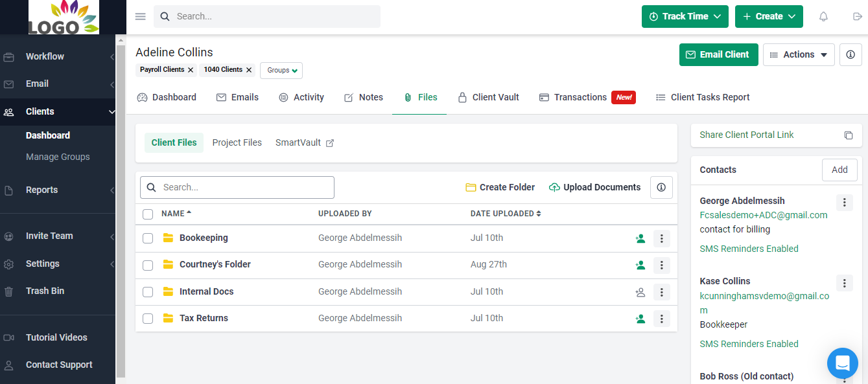Open the Bookeeping row three-dot menu

click(x=661, y=238)
